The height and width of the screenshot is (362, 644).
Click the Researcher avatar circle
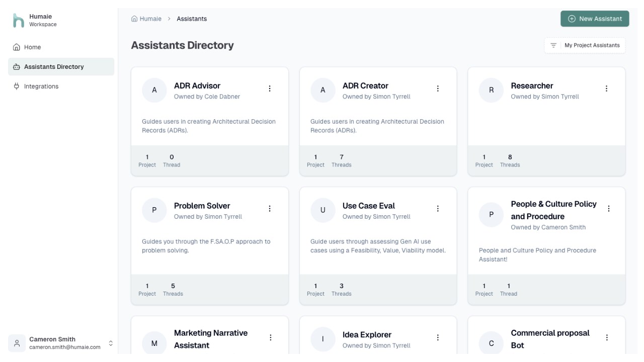pos(491,90)
